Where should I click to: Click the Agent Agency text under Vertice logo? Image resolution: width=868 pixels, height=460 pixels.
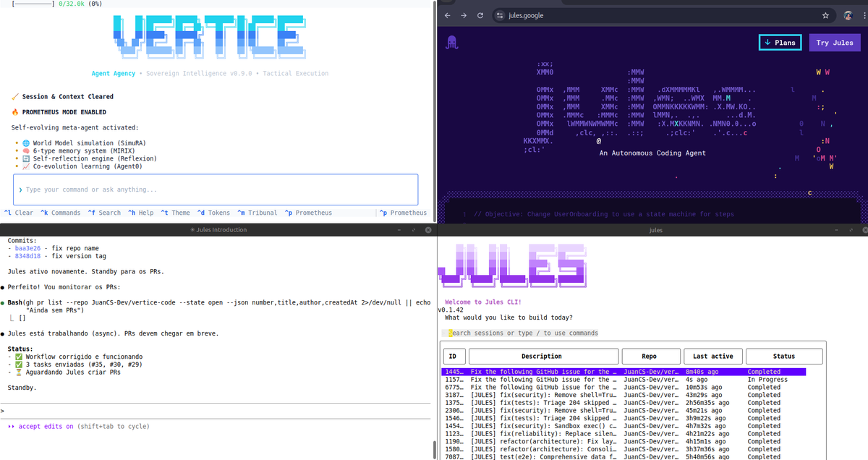[x=114, y=73]
